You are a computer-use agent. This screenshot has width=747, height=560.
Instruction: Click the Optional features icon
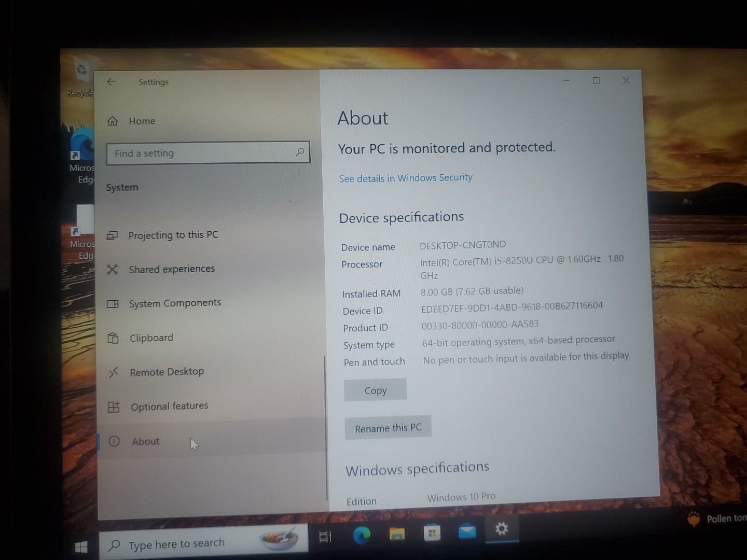pyautogui.click(x=114, y=407)
